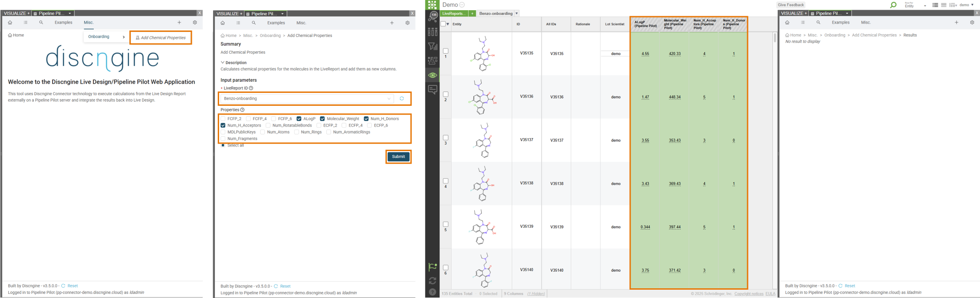Open select-all rows dropdown arrow beside Entity header
The image size is (980, 298).
tap(448, 24)
